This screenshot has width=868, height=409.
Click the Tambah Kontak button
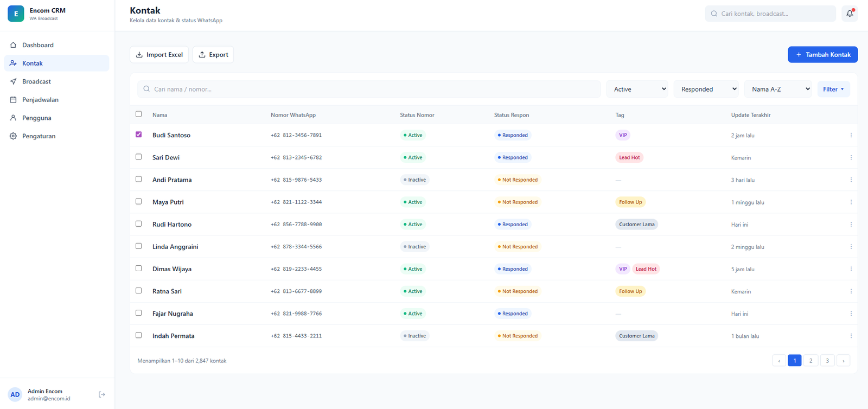[822, 55]
